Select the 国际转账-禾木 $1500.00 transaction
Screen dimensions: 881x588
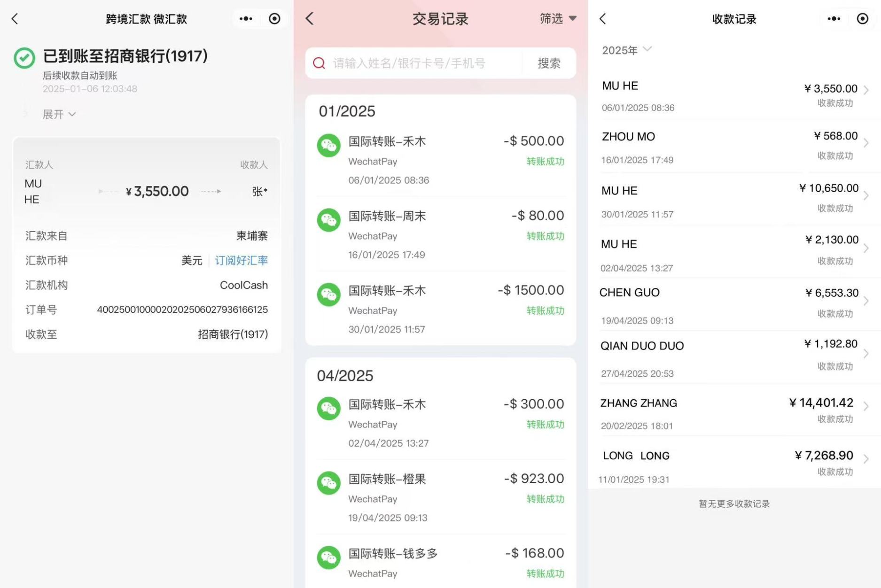[440, 309]
